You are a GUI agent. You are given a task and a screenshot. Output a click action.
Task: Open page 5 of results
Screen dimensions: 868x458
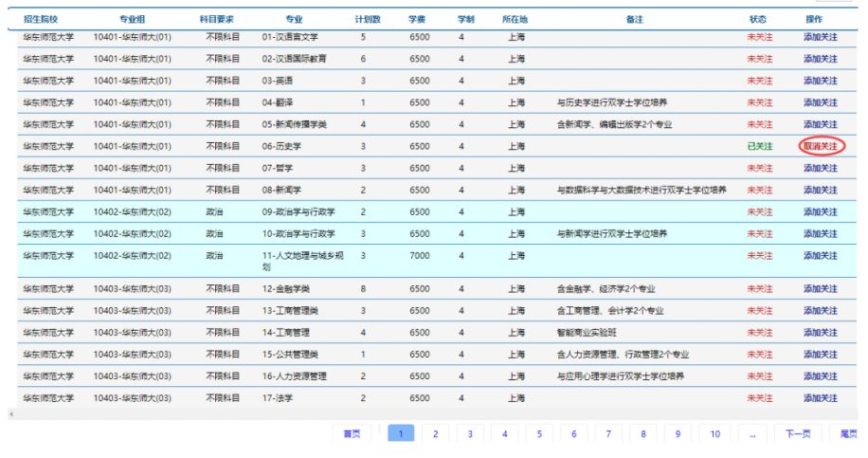click(x=539, y=433)
